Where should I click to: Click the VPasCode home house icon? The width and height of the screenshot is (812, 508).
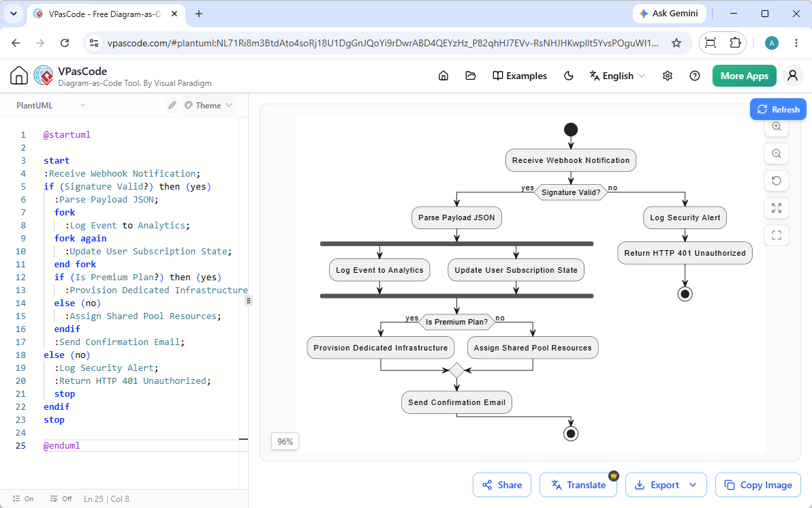(18, 76)
